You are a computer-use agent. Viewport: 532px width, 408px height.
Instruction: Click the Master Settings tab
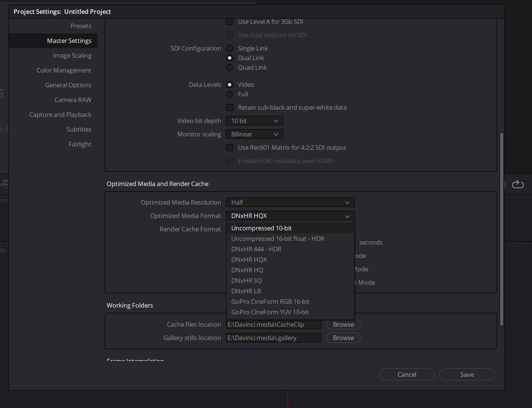69,40
